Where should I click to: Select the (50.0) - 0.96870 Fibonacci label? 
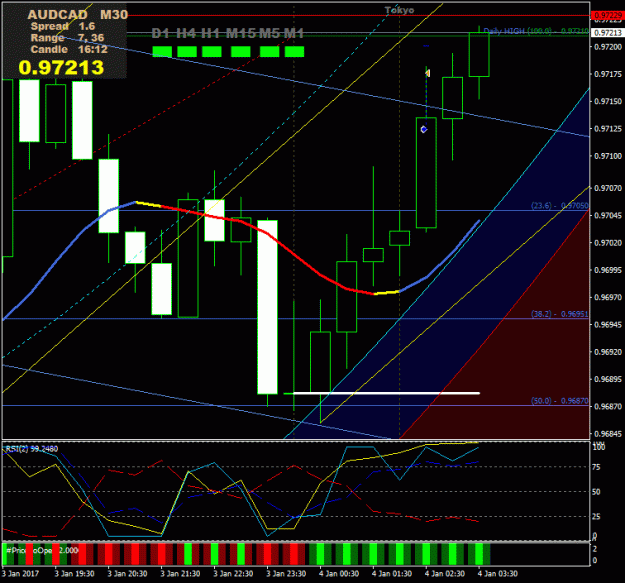[x=560, y=401]
